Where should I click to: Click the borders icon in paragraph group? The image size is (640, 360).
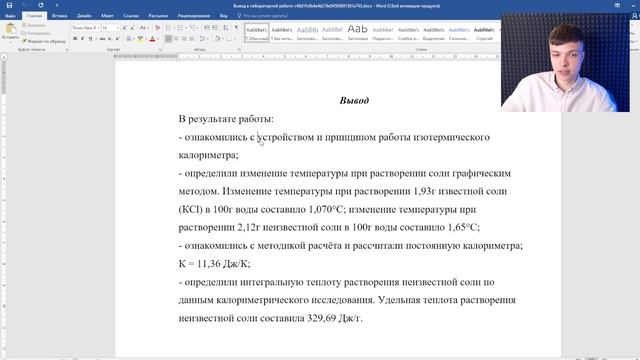[x=229, y=38]
